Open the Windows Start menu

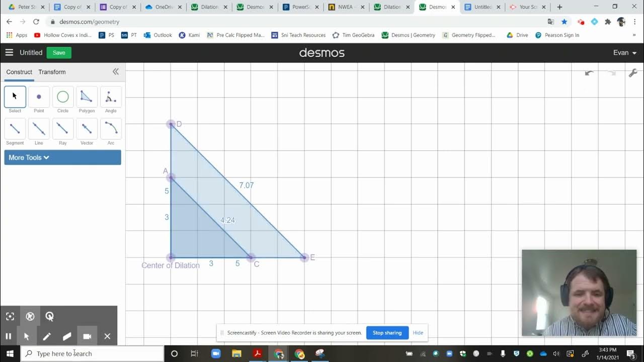(10, 353)
